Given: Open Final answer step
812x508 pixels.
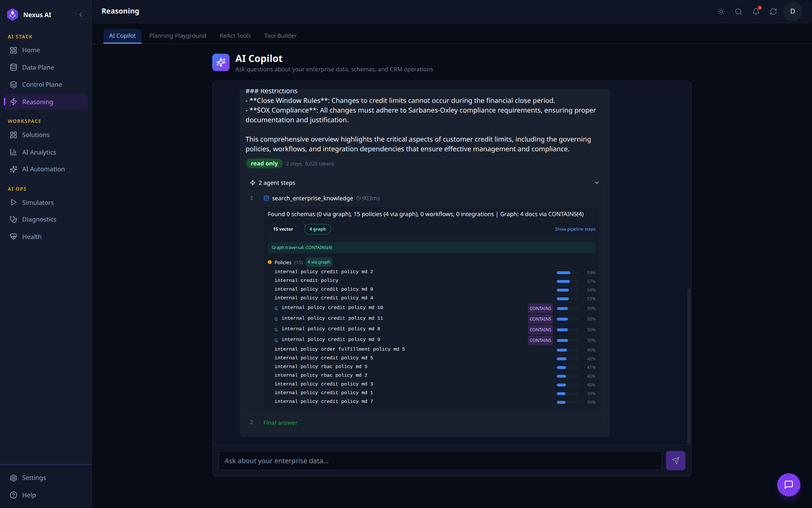Looking at the screenshot, I should [x=280, y=423].
